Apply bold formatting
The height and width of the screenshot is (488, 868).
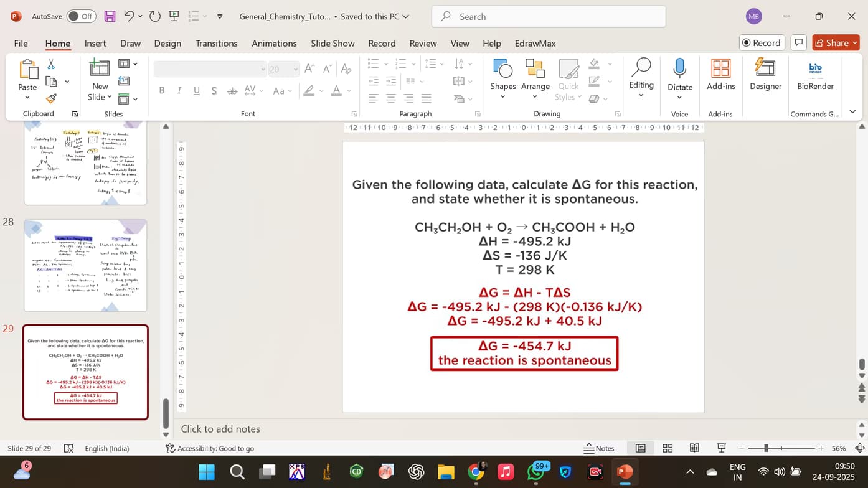tap(161, 90)
